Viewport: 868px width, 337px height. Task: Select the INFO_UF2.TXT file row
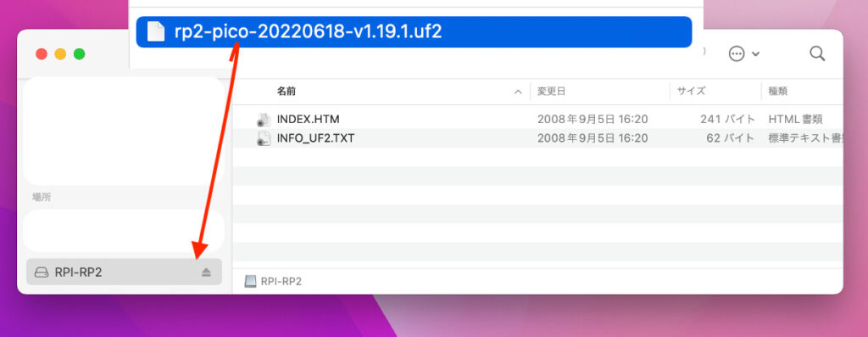[537, 138]
